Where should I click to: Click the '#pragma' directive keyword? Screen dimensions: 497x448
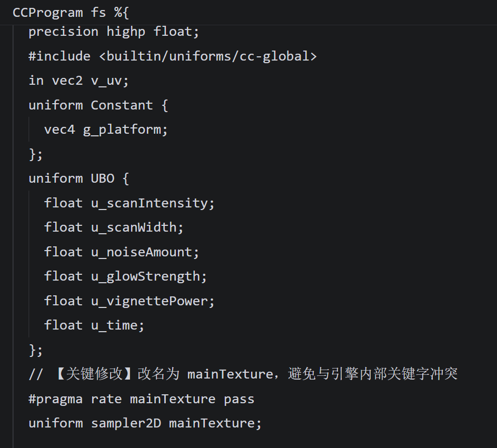[55, 399]
